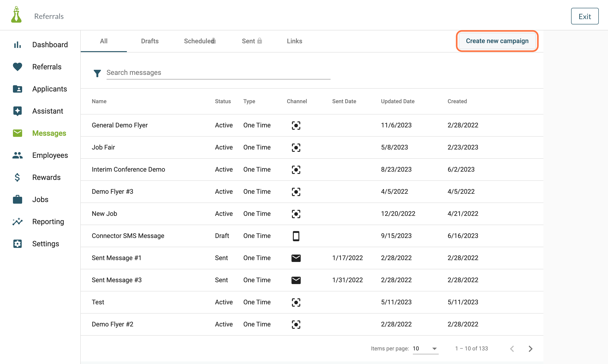Click the email icon for Sent Message #1

coord(296,258)
